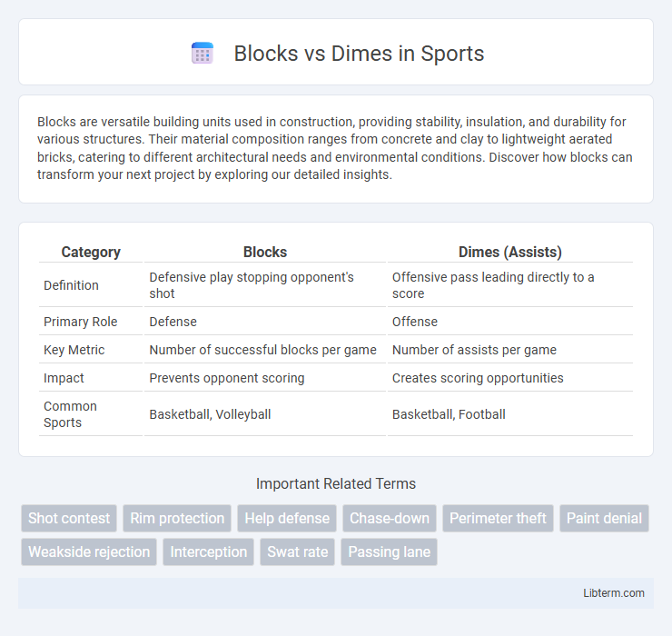Click the calendar icon beside the title
Screen dimensions: 672x636
click(x=203, y=53)
